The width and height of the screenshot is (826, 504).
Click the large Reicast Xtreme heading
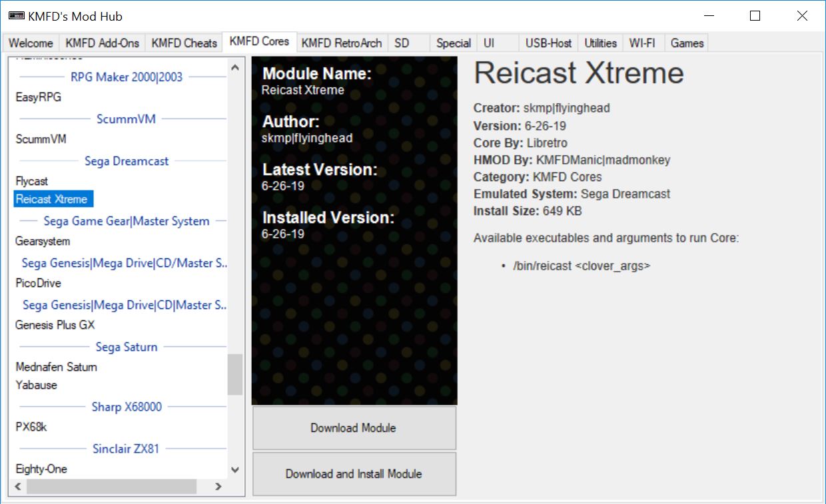[x=579, y=73]
